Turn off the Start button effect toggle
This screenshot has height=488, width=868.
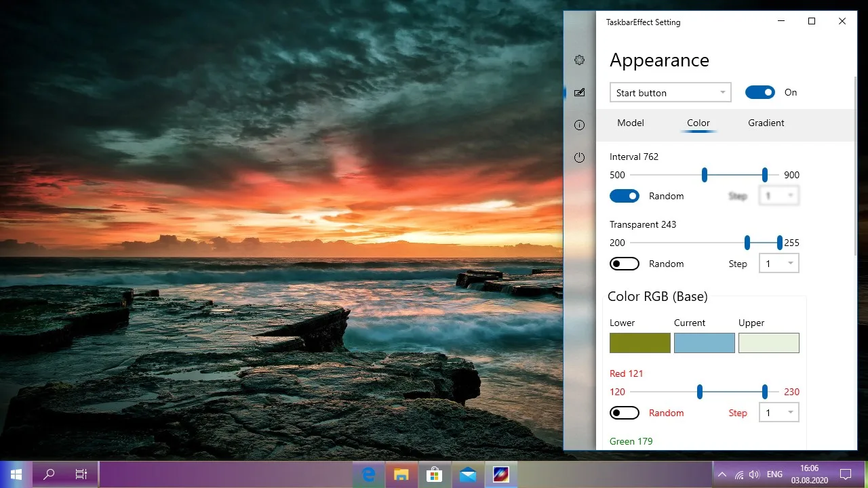pos(760,92)
